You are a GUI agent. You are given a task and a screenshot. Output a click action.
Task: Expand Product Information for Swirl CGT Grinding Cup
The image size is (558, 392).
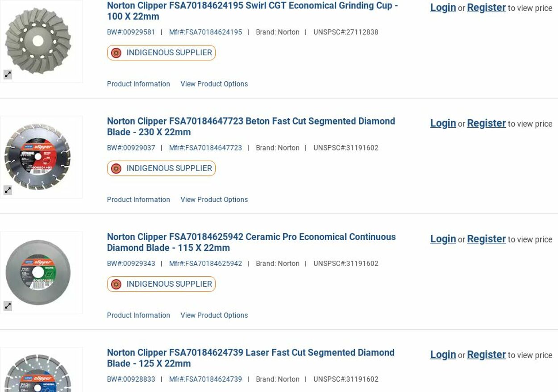tap(138, 84)
